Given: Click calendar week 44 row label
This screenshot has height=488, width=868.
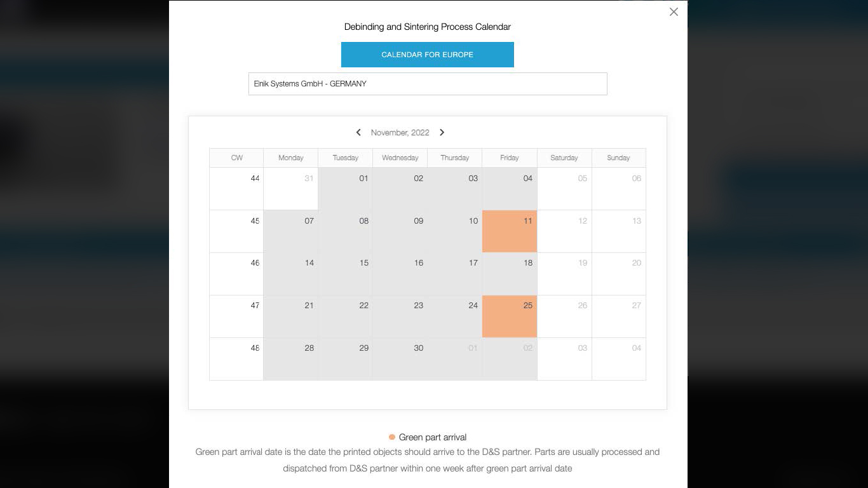Looking at the screenshot, I should coord(236,189).
